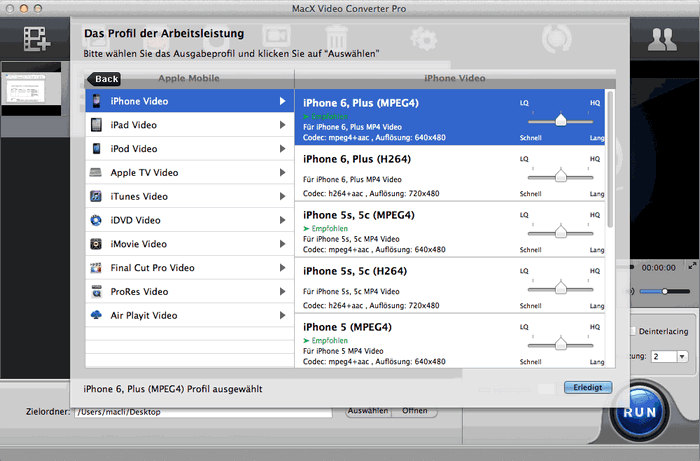Click the Zielordner path input field

pos(204,412)
